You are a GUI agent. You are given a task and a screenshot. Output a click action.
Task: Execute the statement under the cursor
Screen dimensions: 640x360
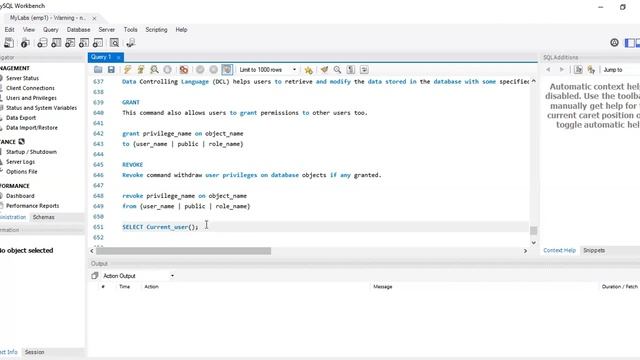pos(141,70)
